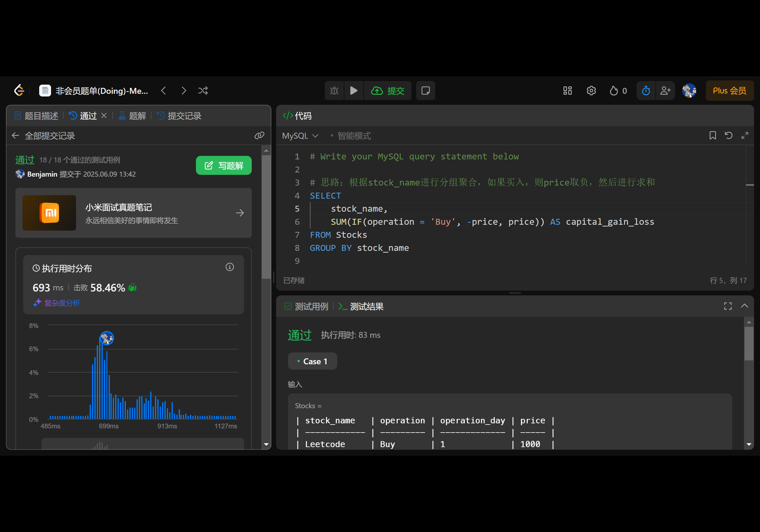Screen dimensions: 760x532
Task: Open the 测试用例 tab
Action: click(306, 307)
